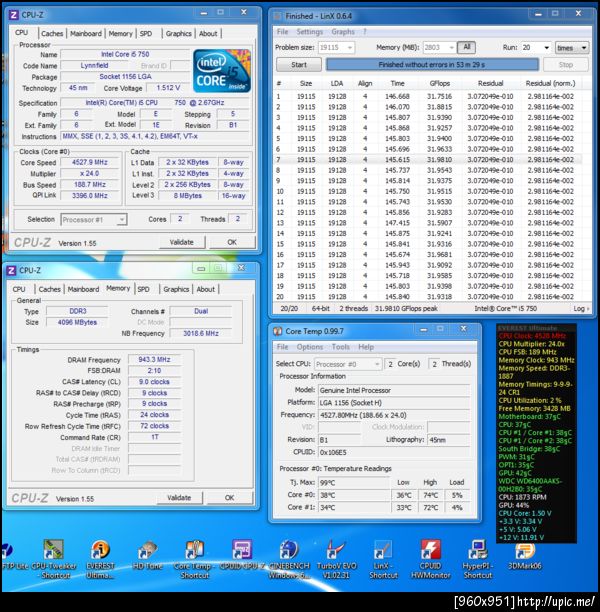The height and width of the screenshot is (612, 600).
Task: Launch Core Temp shortcut icon on desktop
Action: (x=194, y=559)
